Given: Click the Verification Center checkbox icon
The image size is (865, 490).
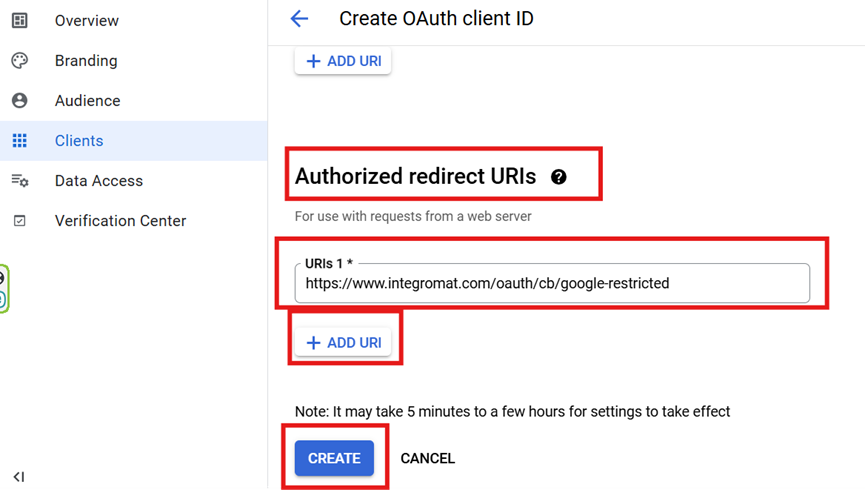Looking at the screenshot, I should pyautogui.click(x=19, y=221).
